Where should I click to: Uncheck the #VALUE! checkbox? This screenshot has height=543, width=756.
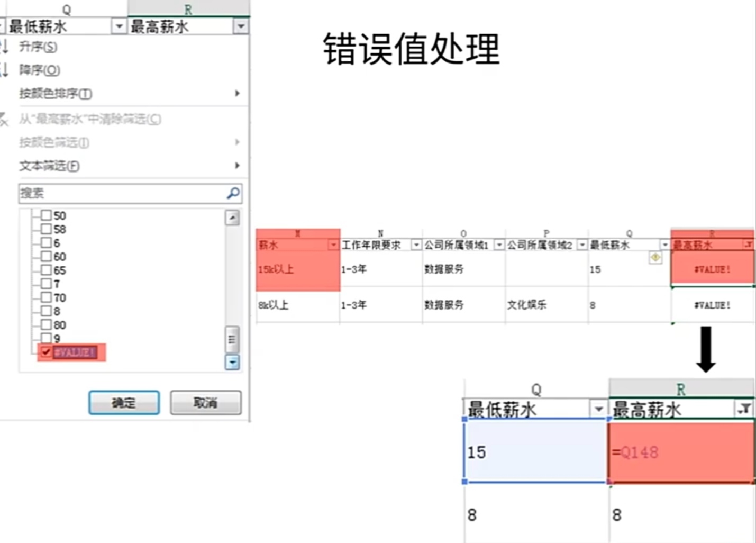47,352
